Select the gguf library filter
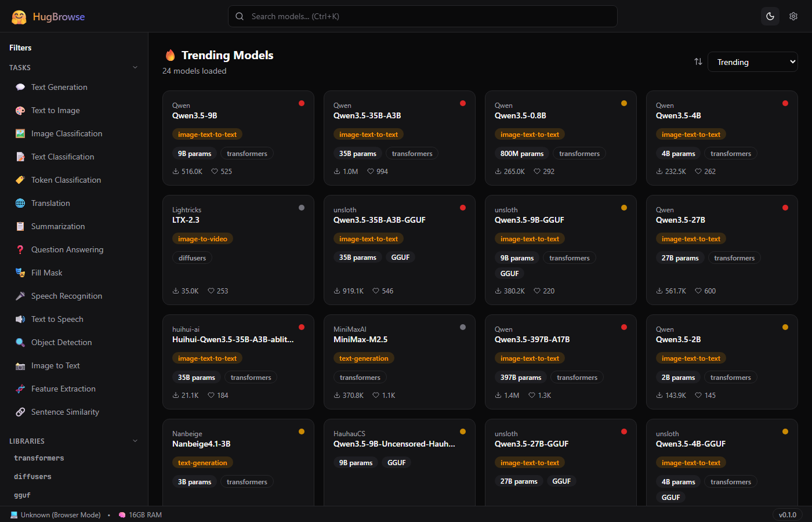The height and width of the screenshot is (522, 812). click(21, 495)
